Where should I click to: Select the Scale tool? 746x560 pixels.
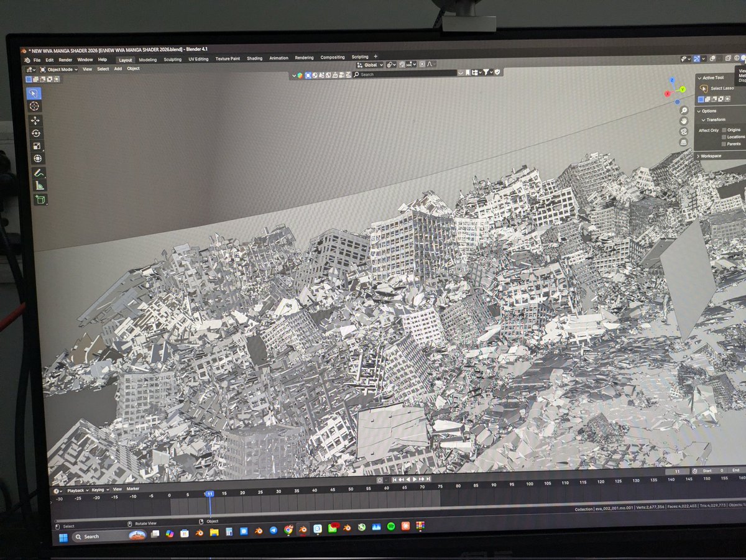tap(36, 145)
